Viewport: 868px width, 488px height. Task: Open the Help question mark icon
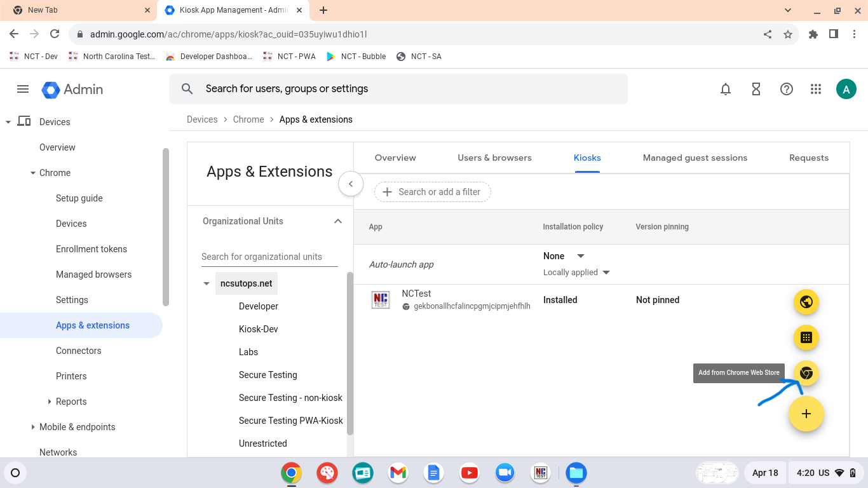click(x=787, y=90)
